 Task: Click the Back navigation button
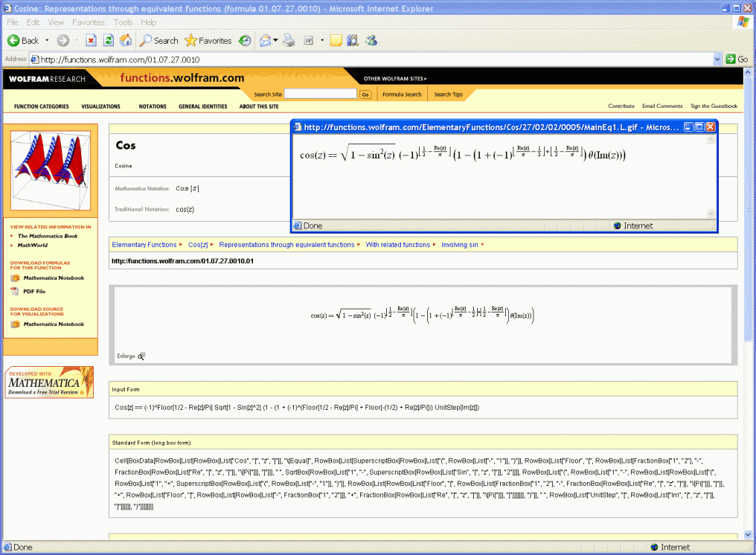coord(23,40)
